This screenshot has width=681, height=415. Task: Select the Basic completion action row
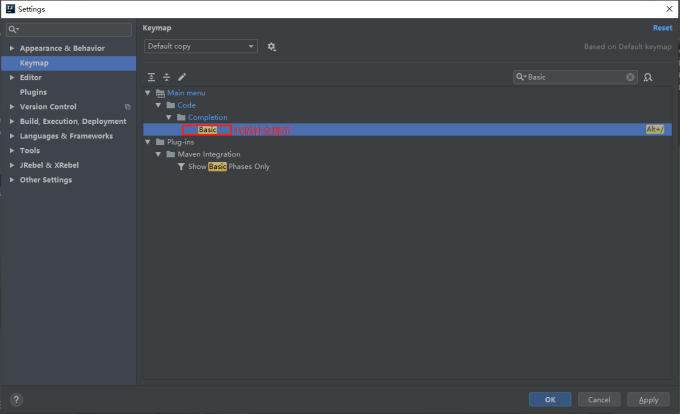pos(407,129)
